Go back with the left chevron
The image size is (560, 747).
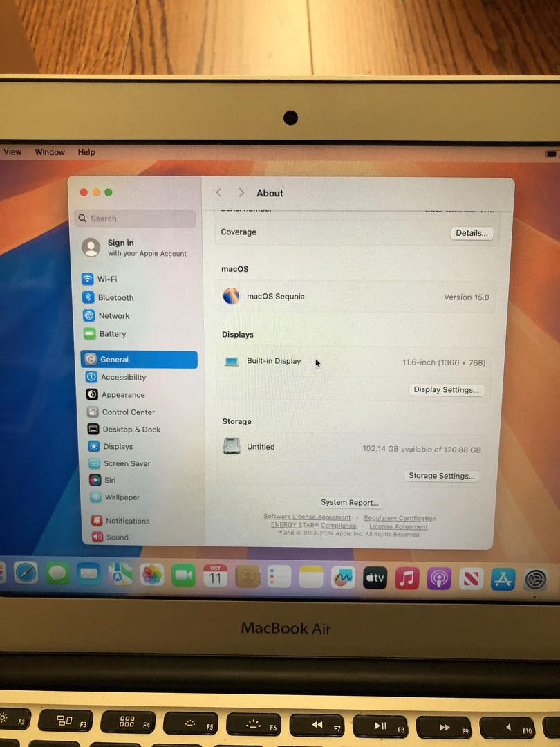pyautogui.click(x=218, y=192)
